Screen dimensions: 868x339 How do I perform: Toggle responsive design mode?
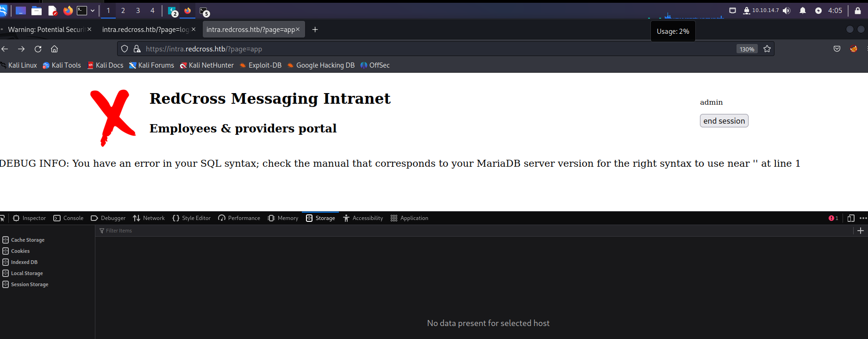pos(851,218)
